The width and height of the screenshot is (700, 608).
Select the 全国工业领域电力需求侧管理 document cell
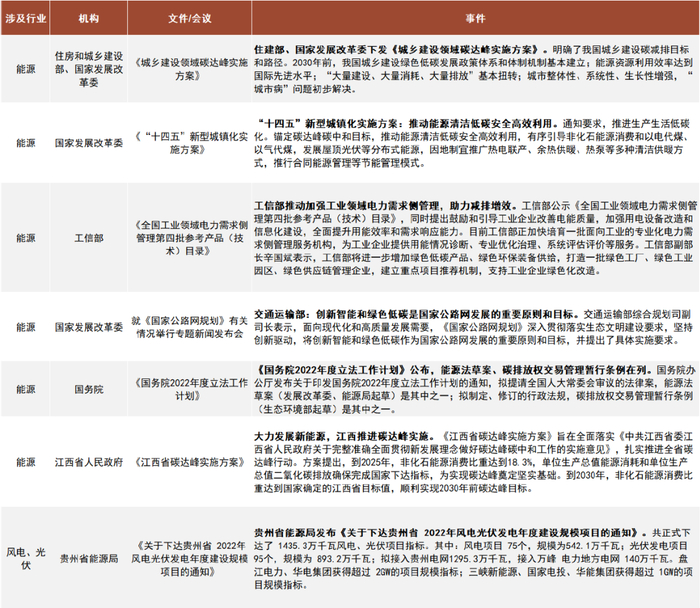click(x=189, y=238)
